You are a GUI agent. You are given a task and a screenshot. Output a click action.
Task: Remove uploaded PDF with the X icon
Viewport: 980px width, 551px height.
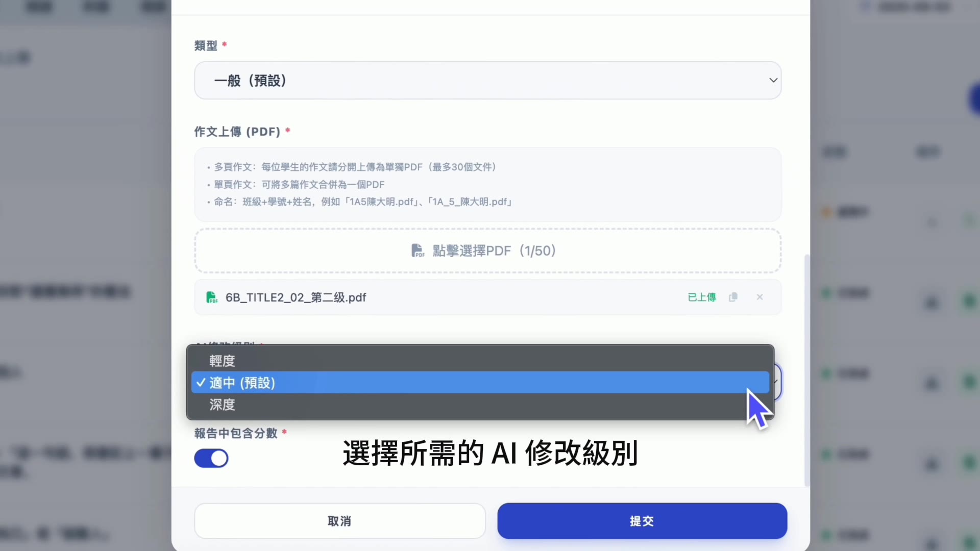coord(759,297)
